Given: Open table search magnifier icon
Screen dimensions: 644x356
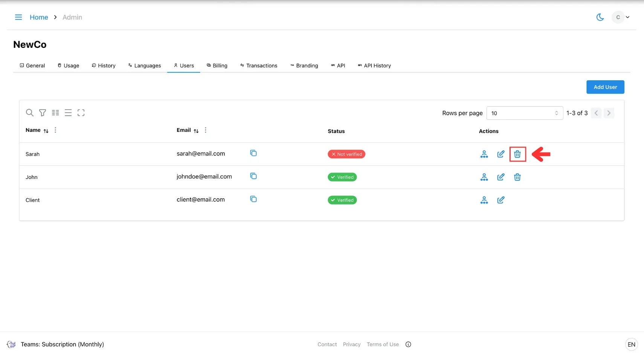Looking at the screenshot, I should (30, 113).
